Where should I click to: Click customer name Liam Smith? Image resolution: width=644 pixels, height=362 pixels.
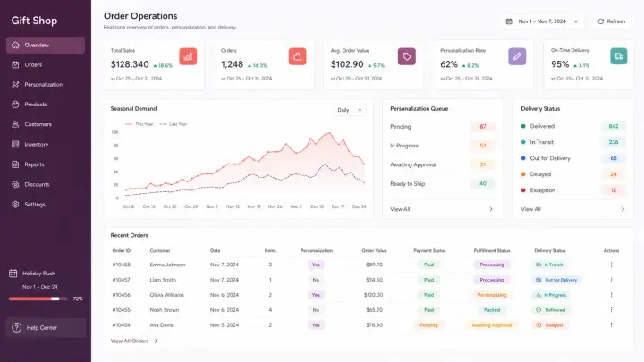pyautogui.click(x=163, y=280)
